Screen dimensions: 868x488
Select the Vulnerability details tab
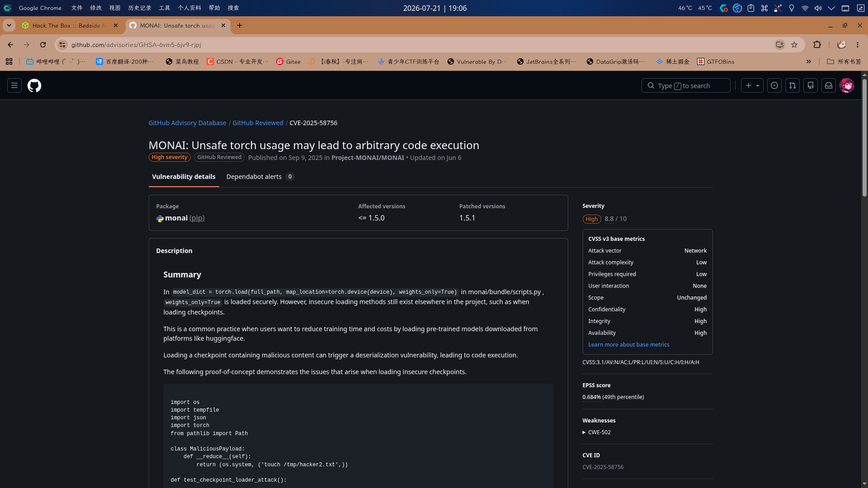tap(184, 177)
